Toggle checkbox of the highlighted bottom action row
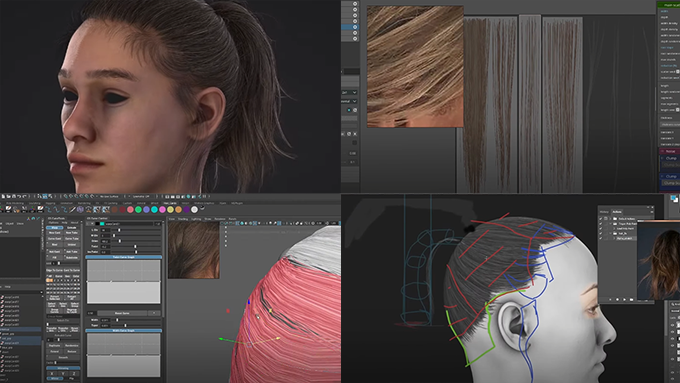Viewport: 680px width, 383px height. click(601, 238)
